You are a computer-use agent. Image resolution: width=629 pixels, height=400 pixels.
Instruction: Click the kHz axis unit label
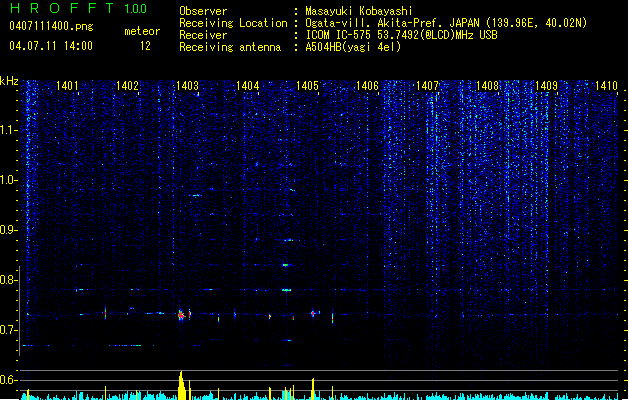coord(9,81)
